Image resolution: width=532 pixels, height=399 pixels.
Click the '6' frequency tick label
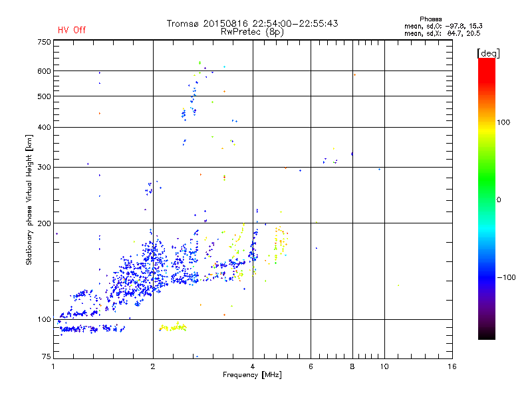311,366
